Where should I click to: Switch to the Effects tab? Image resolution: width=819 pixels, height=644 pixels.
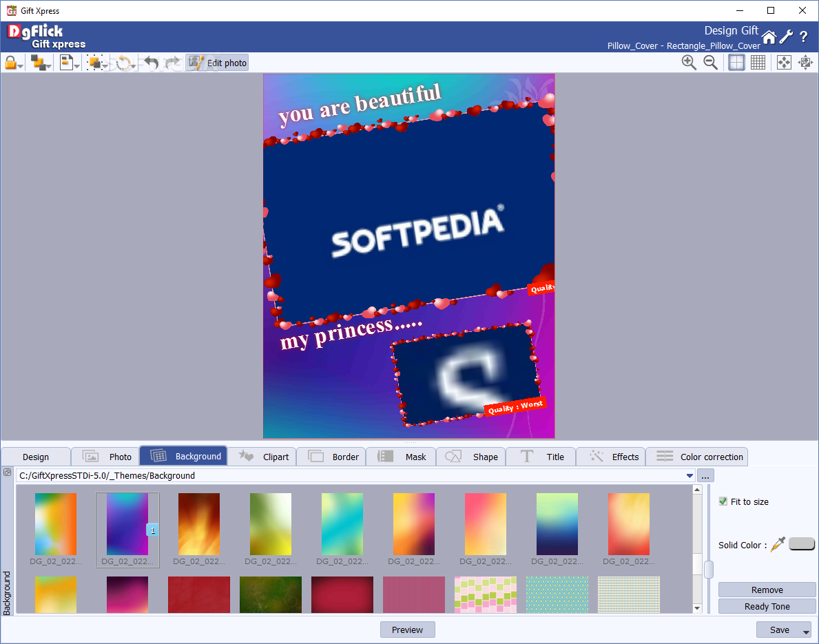click(610, 457)
